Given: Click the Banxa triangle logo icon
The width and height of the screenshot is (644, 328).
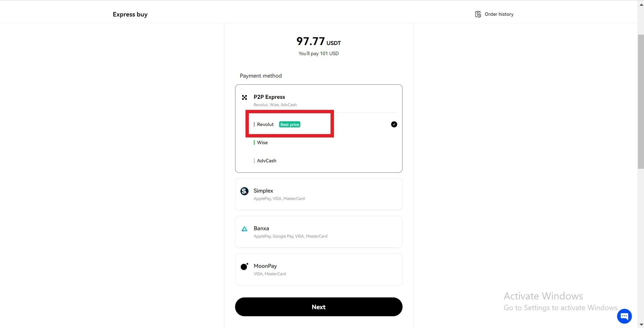Looking at the screenshot, I should point(244,229).
